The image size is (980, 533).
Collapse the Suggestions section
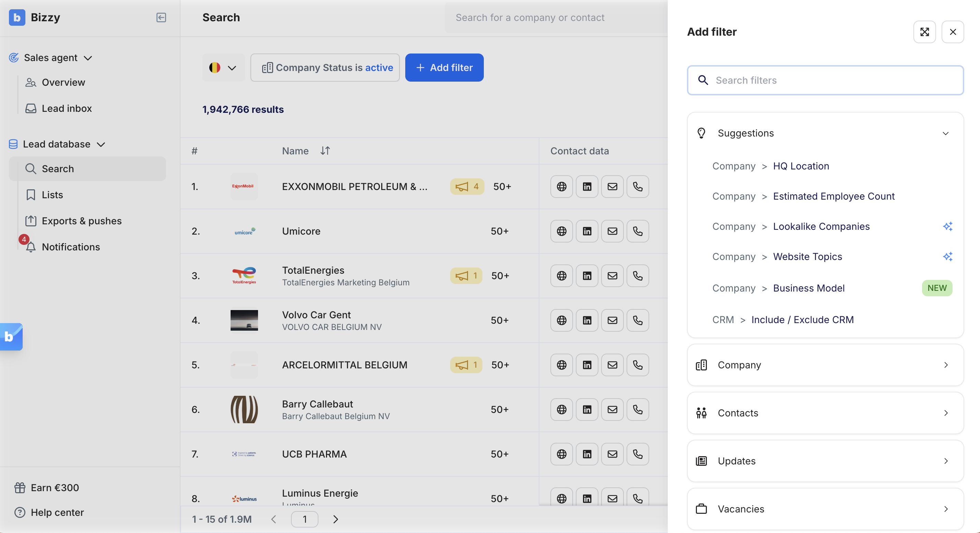(x=945, y=133)
